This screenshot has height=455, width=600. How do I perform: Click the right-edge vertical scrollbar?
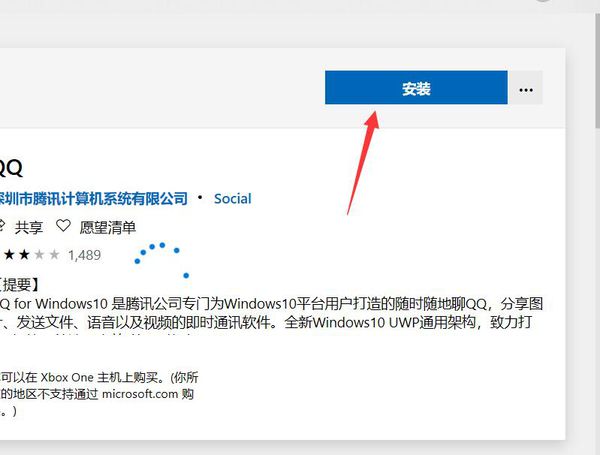[597, 71]
